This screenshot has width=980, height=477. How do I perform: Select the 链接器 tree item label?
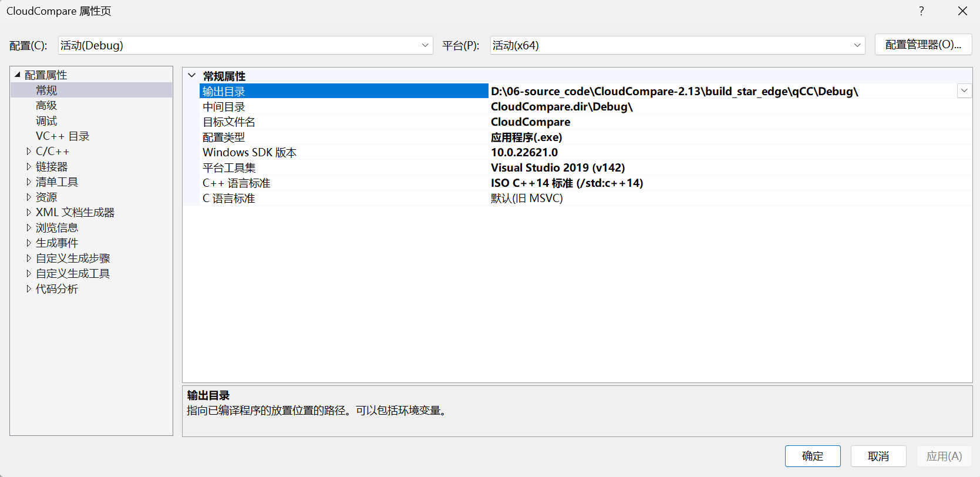[52, 166]
